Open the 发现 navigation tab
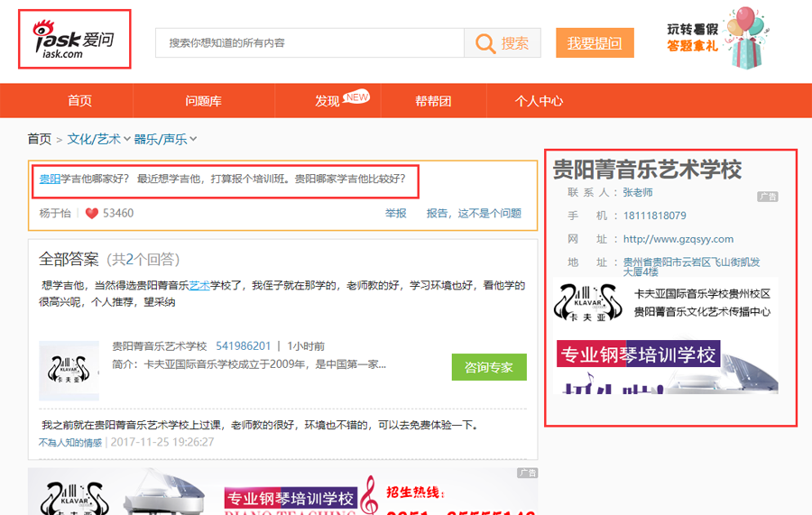This screenshot has height=515, width=812. pyautogui.click(x=328, y=101)
